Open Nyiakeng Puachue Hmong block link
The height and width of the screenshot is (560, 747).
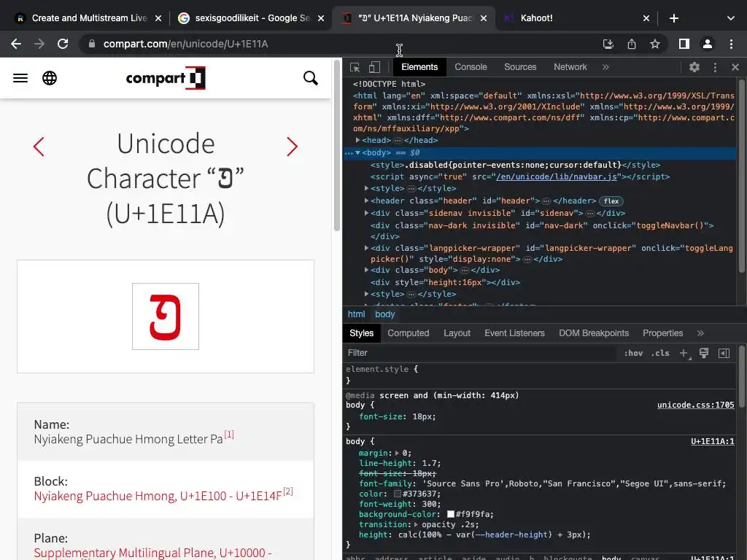(x=158, y=496)
